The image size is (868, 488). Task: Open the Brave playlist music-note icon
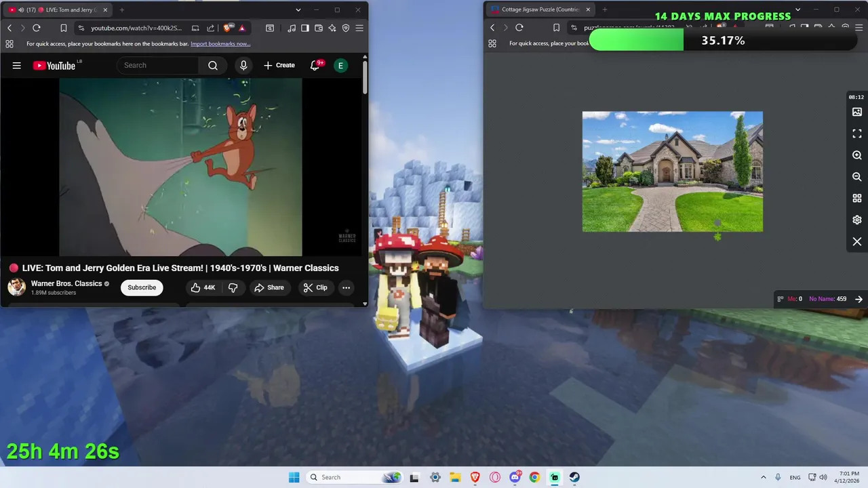point(292,28)
